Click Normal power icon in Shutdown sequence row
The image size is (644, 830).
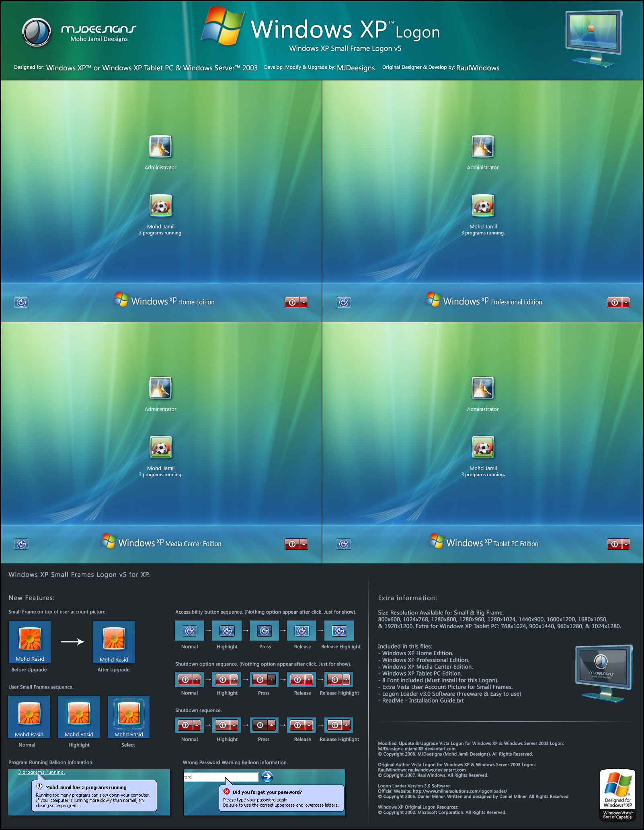pos(185,725)
